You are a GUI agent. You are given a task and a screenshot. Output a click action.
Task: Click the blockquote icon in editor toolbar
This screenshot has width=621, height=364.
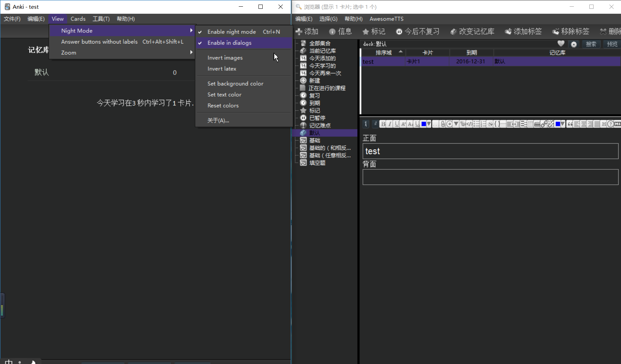click(x=570, y=124)
